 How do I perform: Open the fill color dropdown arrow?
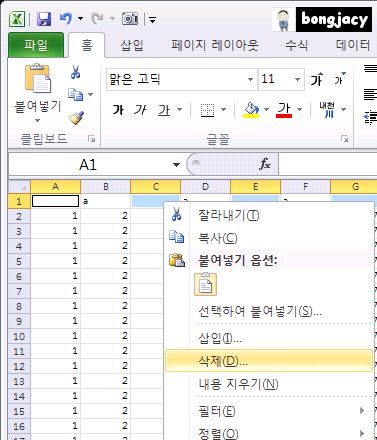click(266, 109)
